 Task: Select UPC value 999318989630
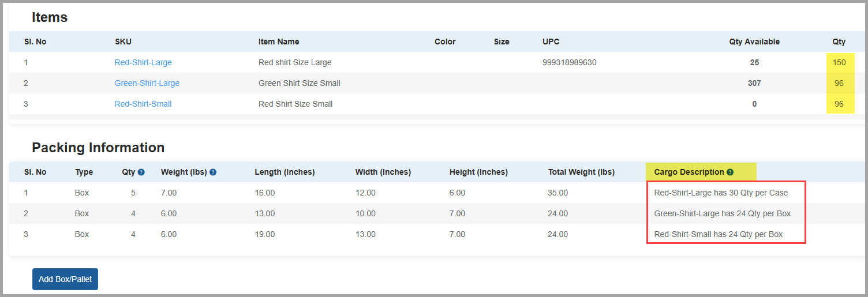(x=569, y=62)
